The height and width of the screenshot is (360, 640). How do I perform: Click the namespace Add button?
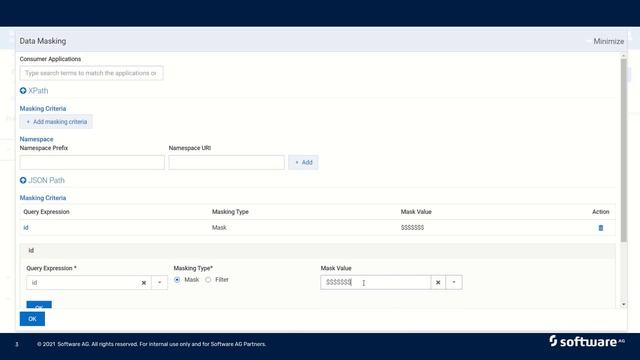tap(303, 162)
